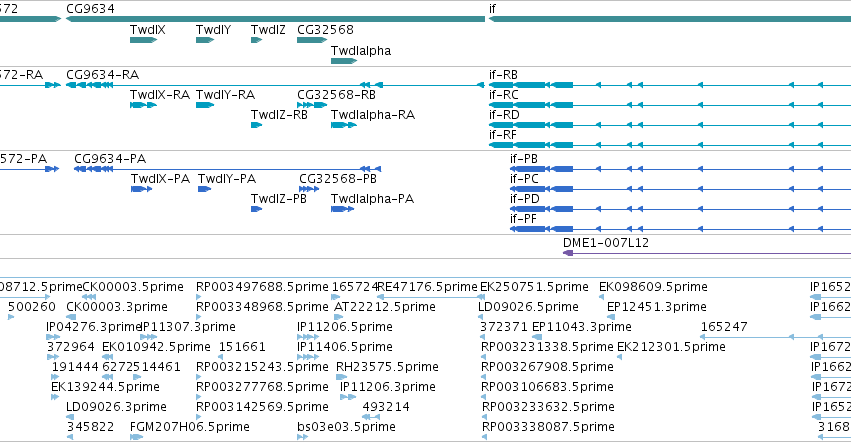Select EST EK250751.5prime
This screenshot has height=442, width=851.
[x=534, y=287]
